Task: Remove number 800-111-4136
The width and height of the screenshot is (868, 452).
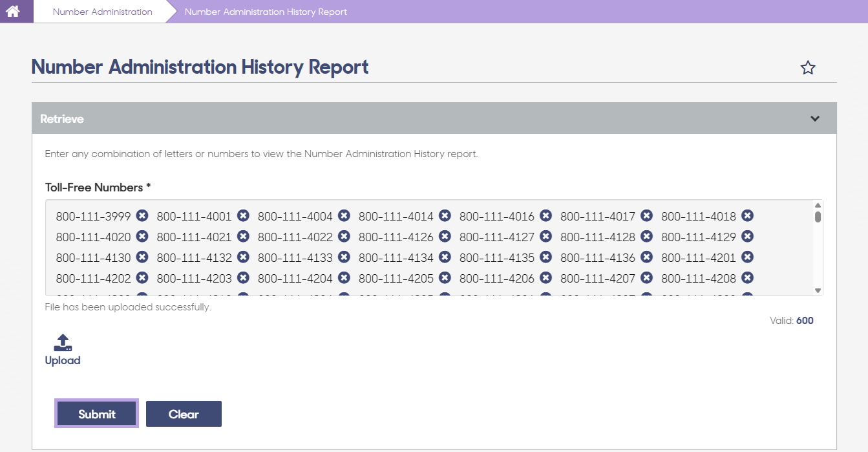Action: click(x=646, y=257)
